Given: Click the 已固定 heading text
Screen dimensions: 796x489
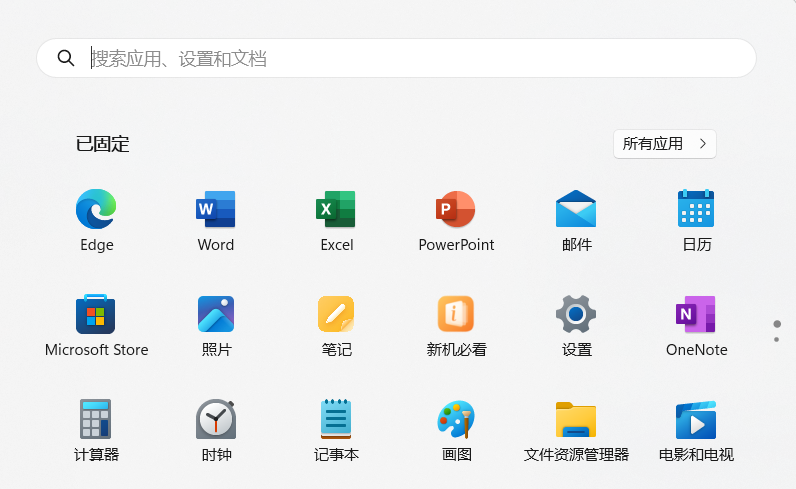Looking at the screenshot, I should [103, 144].
